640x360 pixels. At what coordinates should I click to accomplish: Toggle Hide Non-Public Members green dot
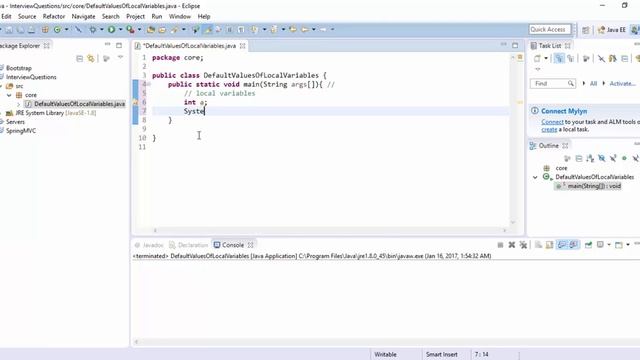624,158
